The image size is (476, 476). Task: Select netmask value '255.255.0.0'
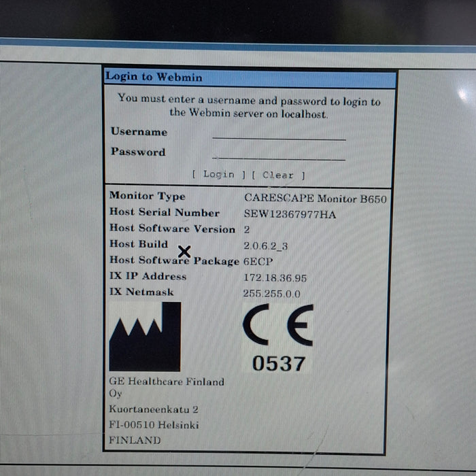pos(272,294)
